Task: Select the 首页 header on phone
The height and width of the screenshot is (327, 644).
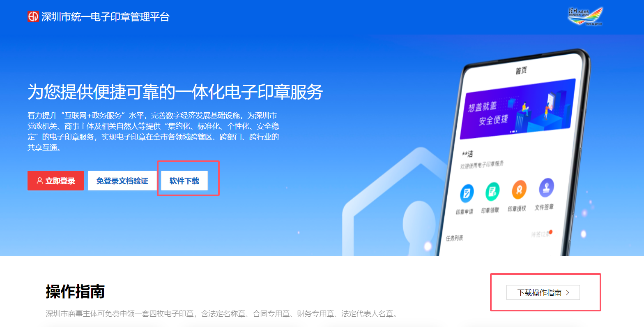Action: 521,71
